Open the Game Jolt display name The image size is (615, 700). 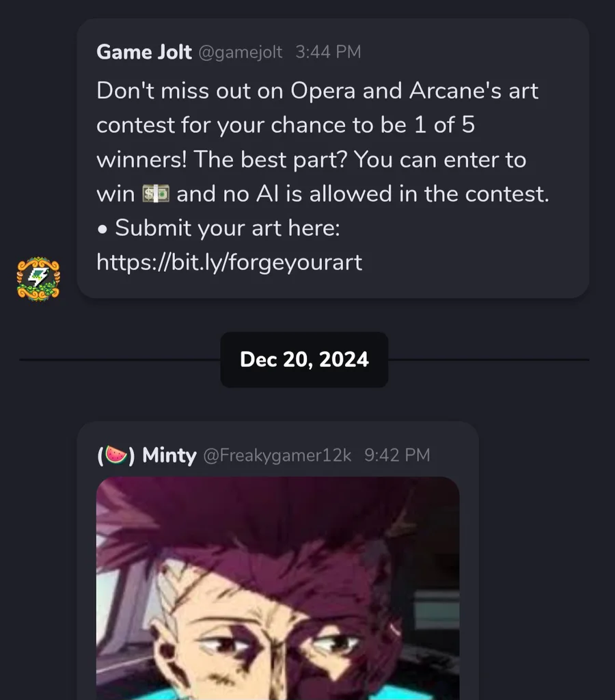tap(144, 52)
